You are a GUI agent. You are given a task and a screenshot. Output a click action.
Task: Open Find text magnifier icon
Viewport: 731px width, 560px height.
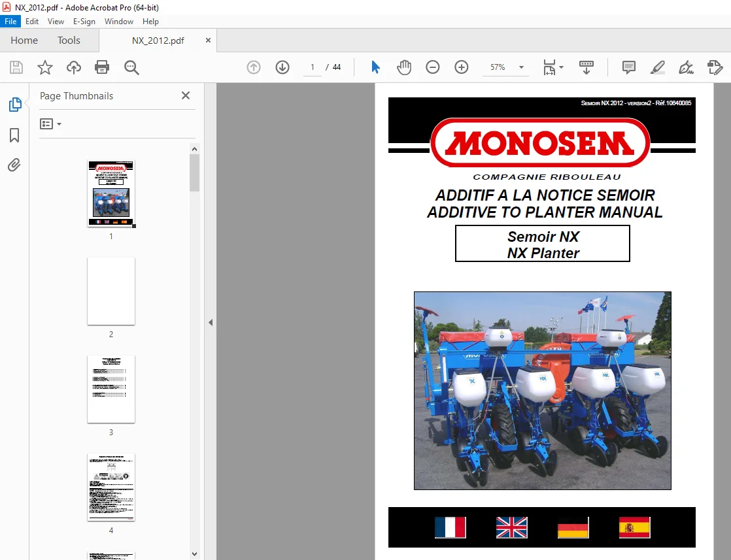point(131,67)
